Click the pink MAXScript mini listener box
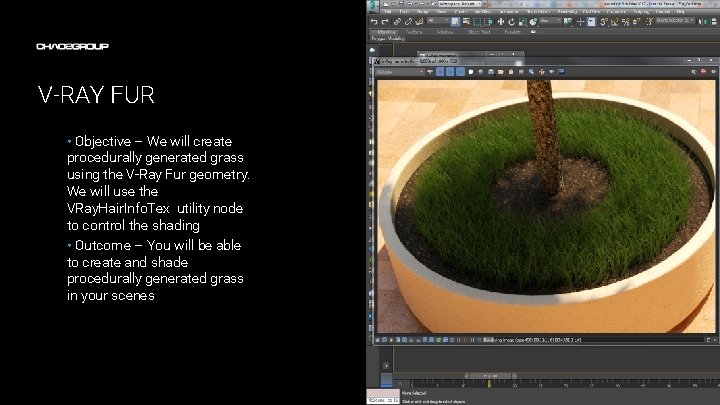This screenshot has height=405, width=720. coord(383,394)
